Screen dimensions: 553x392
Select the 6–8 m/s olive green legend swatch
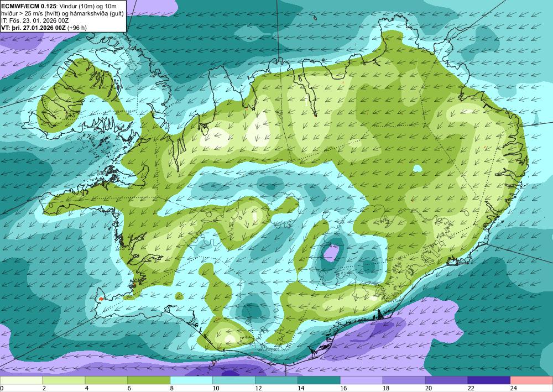149,380
